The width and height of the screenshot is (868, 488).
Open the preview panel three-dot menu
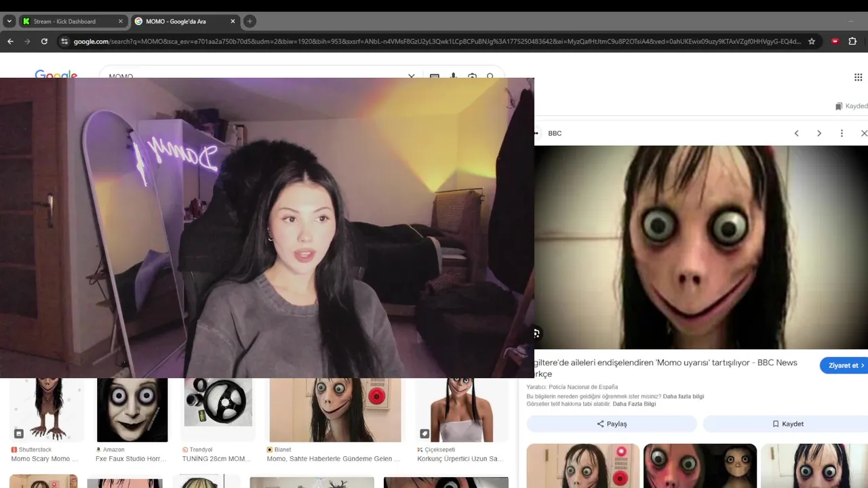842,134
